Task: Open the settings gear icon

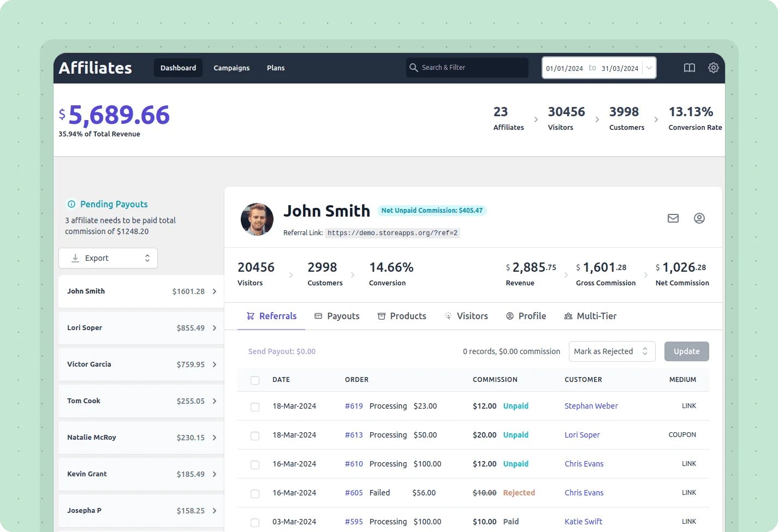Action: click(714, 68)
